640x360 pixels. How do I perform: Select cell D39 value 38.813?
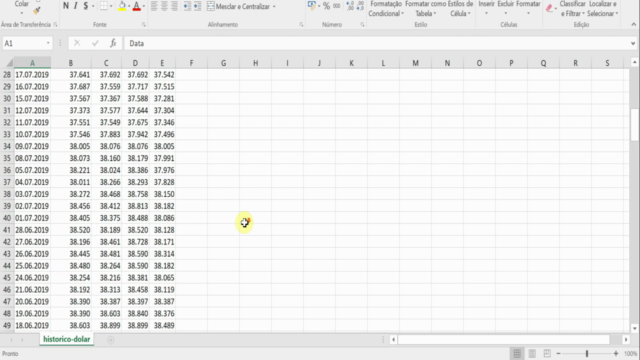click(x=135, y=206)
